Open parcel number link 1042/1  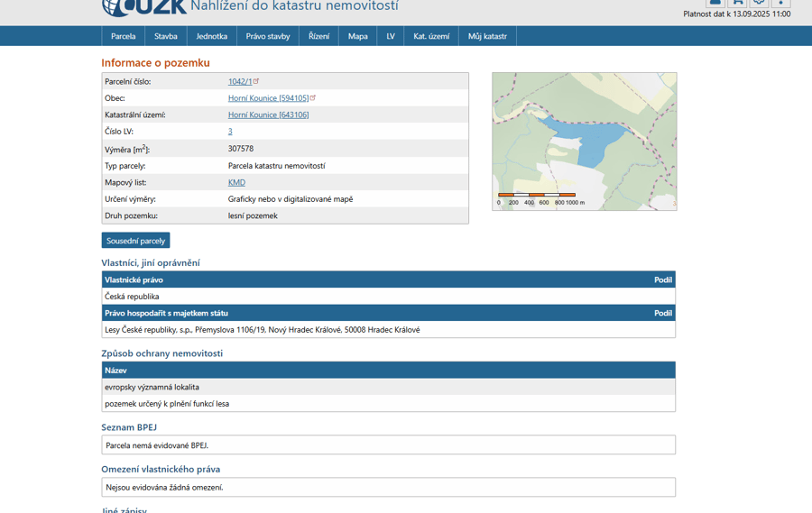(239, 82)
